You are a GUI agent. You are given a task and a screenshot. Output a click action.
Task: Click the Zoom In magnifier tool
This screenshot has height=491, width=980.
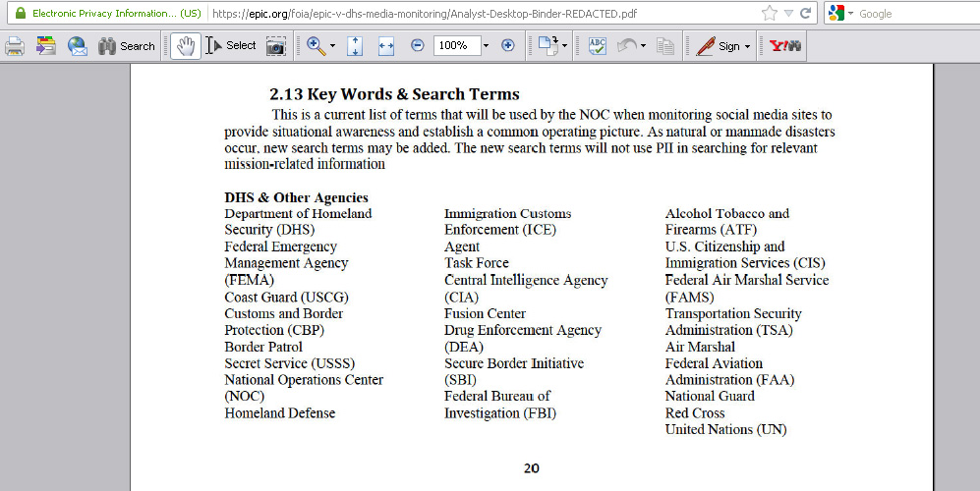[316, 45]
